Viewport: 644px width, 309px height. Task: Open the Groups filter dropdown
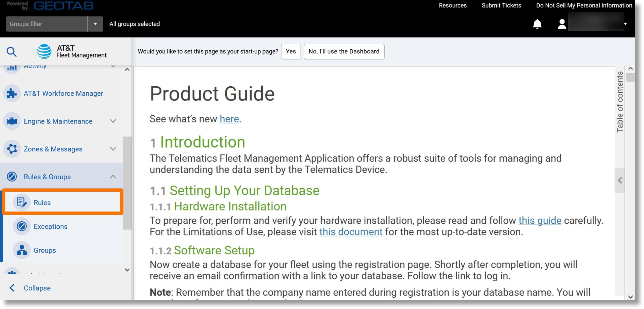coord(95,23)
